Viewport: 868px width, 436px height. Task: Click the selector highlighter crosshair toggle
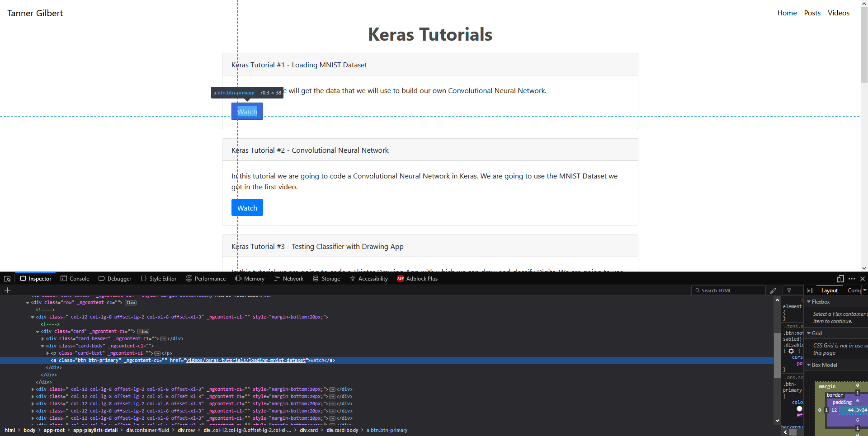[791, 351]
